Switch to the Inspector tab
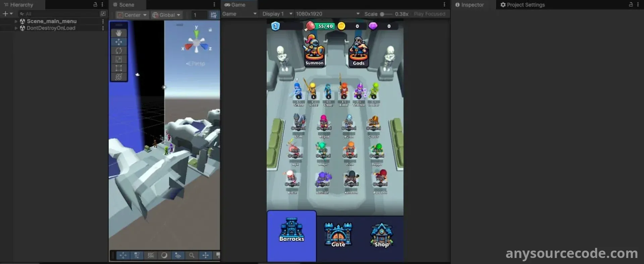Viewport: 644px width, 264px height. (x=470, y=5)
